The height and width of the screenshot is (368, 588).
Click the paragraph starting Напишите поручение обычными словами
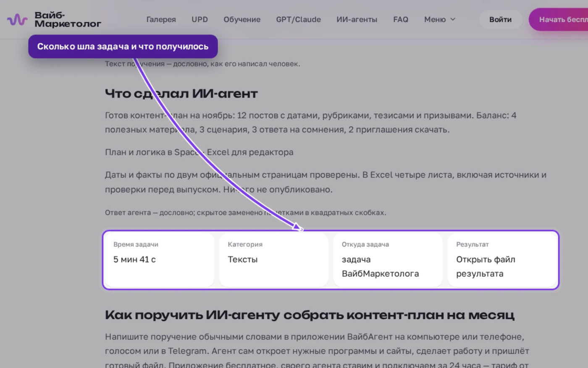(317, 351)
